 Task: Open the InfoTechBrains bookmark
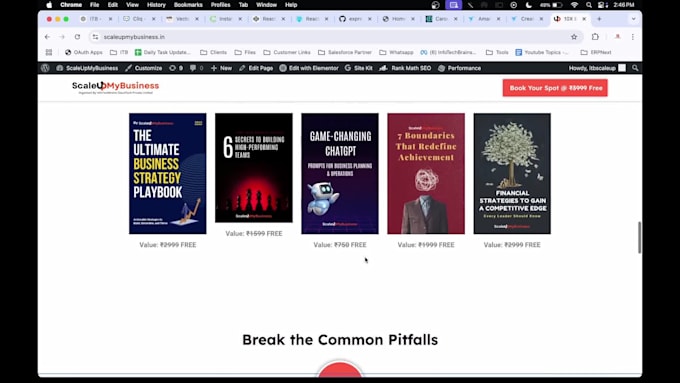[x=448, y=52]
